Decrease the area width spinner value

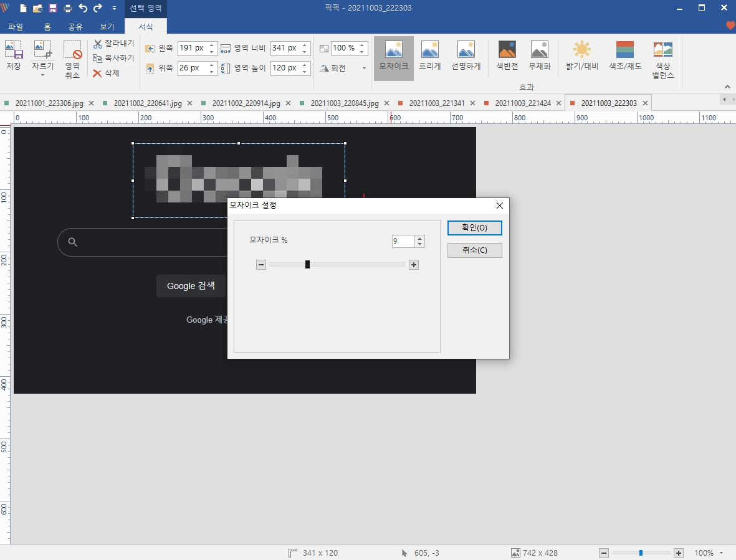click(x=305, y=51)
